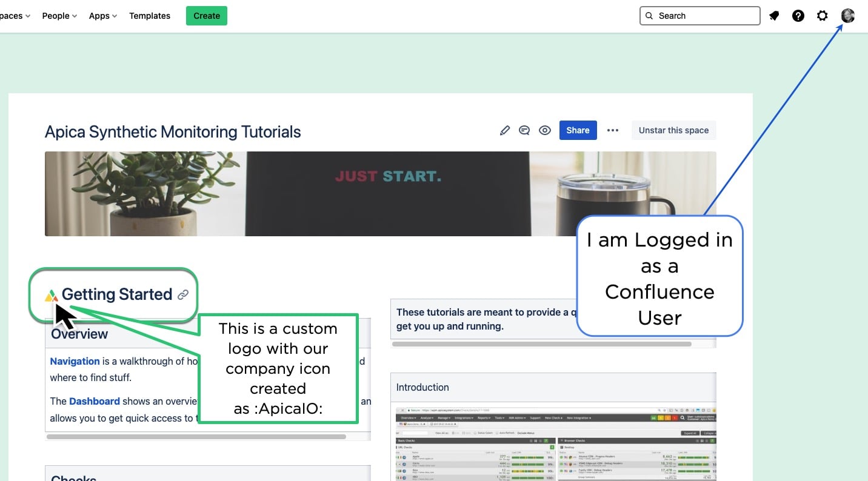Click the magnifier icon in the search box
The height and width of the screenshot is (481, 868).
[649, 16]
